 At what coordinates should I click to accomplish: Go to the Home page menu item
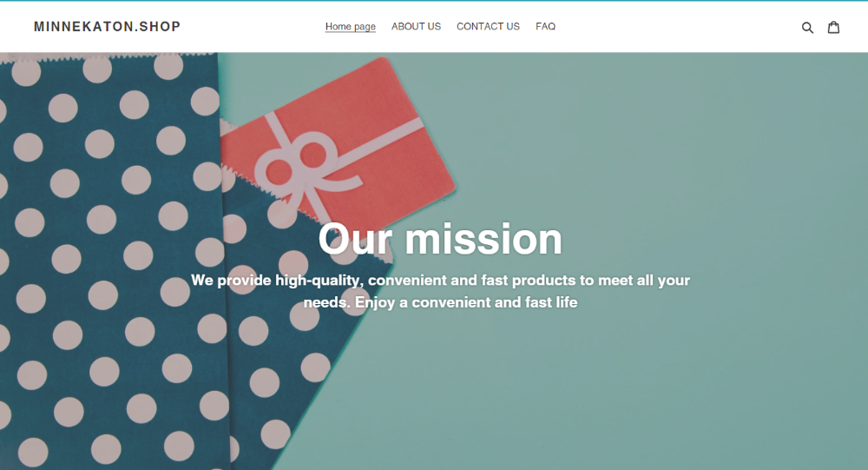point(351,27)
